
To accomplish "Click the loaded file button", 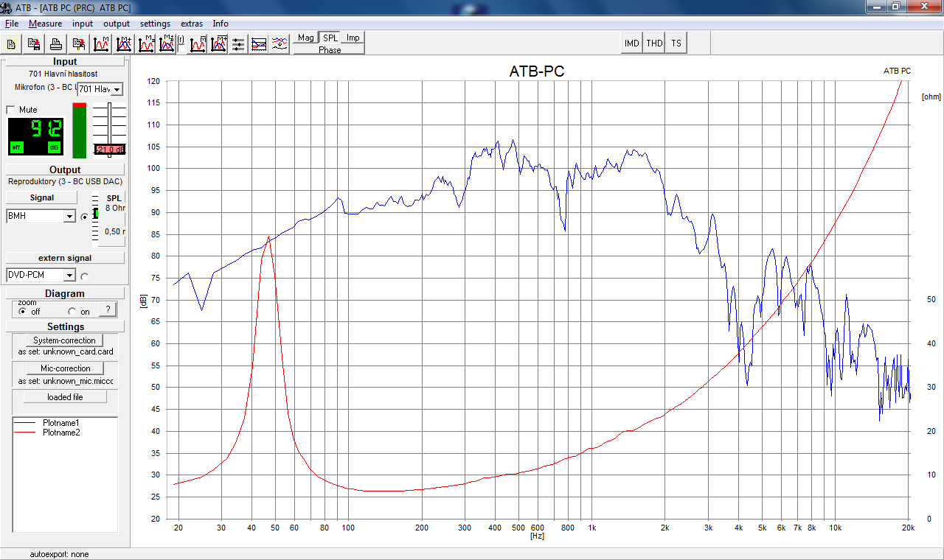I will coord(65,397).
